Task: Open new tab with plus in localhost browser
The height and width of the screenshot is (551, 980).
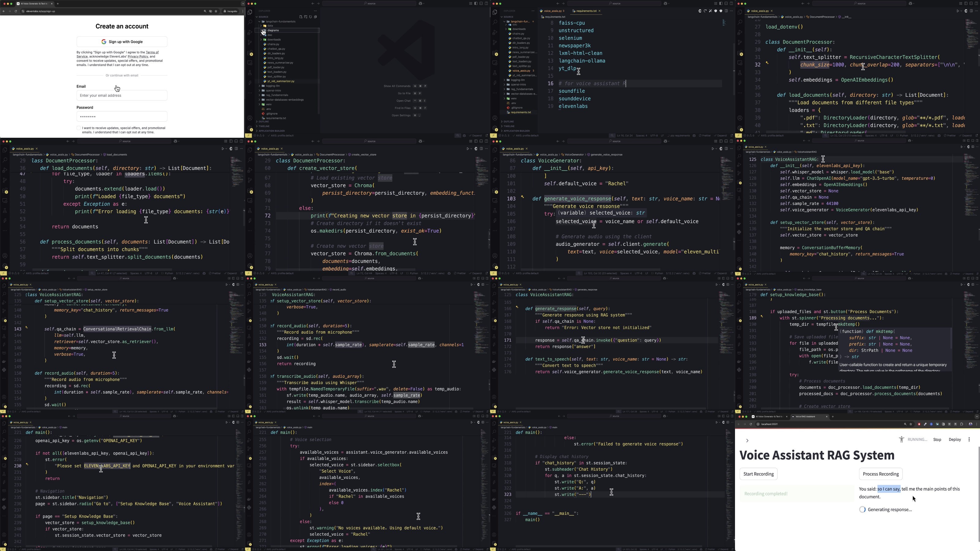Action: (x=833, y=417)
